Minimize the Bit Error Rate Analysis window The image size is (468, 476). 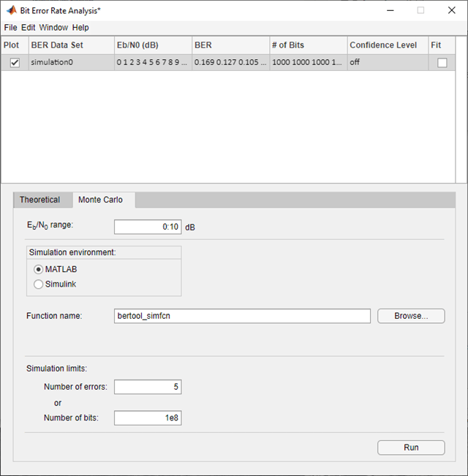[390, 10]
